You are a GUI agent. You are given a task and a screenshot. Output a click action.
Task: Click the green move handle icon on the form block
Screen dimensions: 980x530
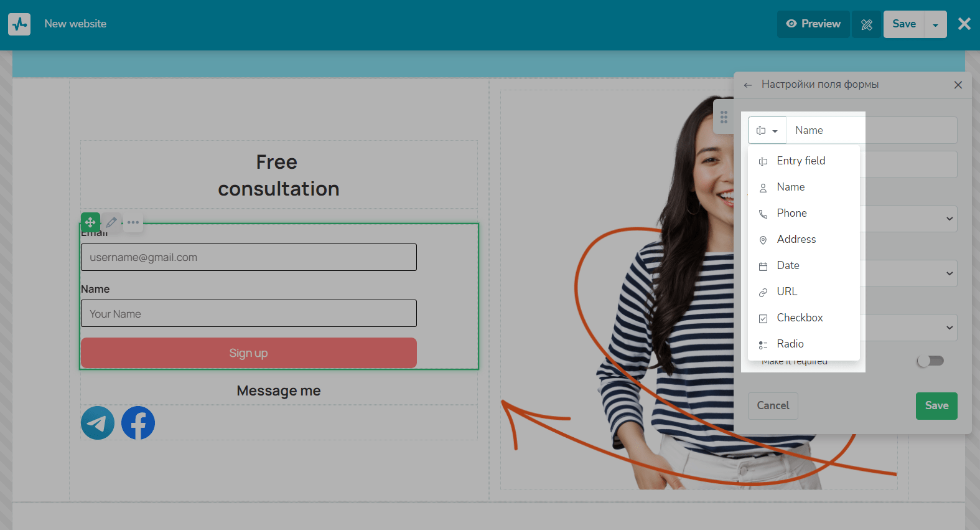pyautogui.click(x=90, y=222)
